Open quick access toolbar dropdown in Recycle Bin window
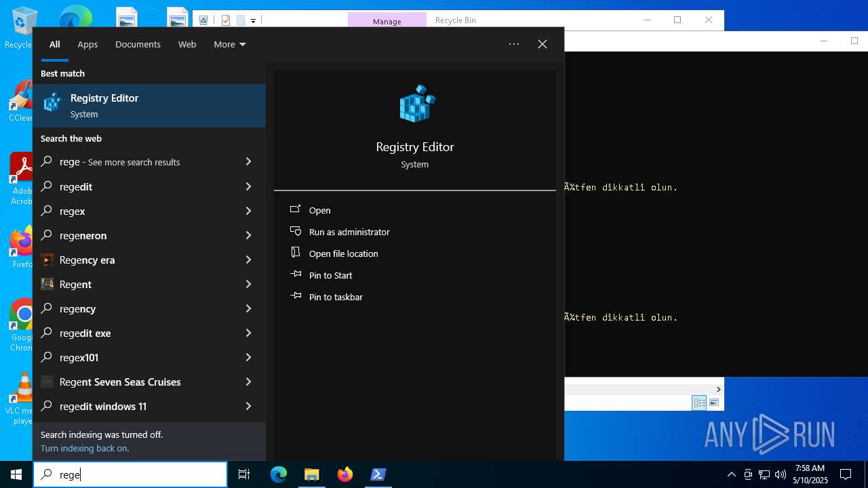The width and height of the screenshot is (868, 488). (x=253, y=21)
